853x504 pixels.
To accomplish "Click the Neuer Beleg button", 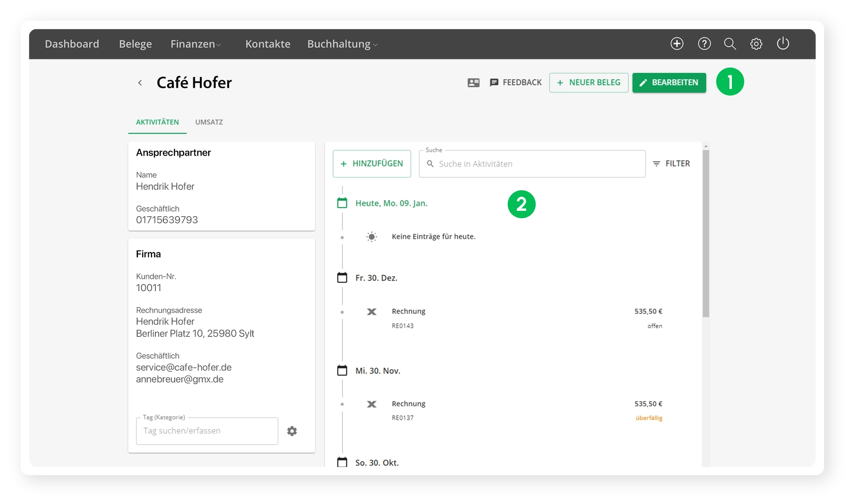I will (x=588, y=83).
